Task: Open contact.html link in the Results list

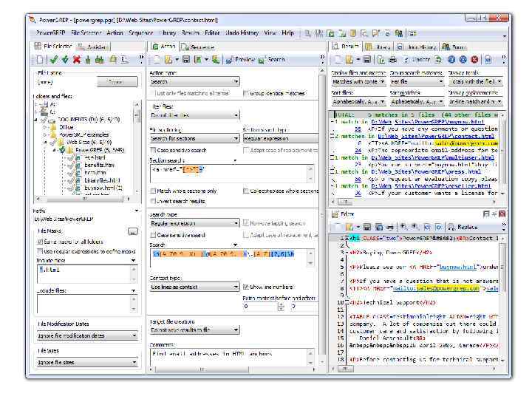Action: click(436, 136)
